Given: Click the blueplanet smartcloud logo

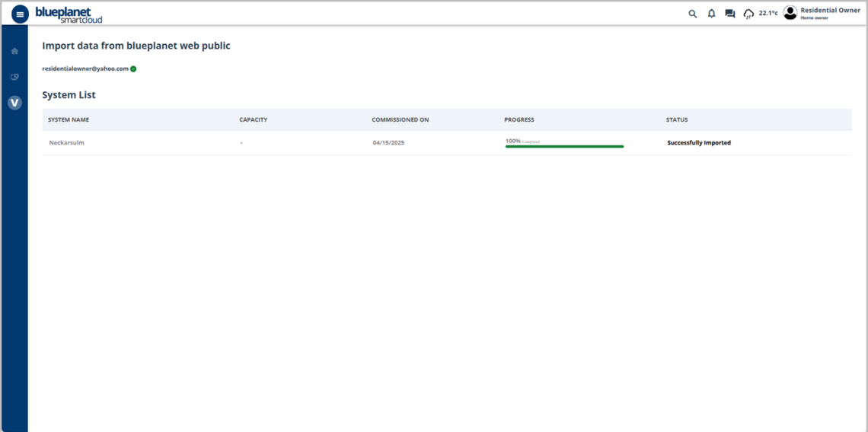Looking at the screenshot, I should pos(69,14).
